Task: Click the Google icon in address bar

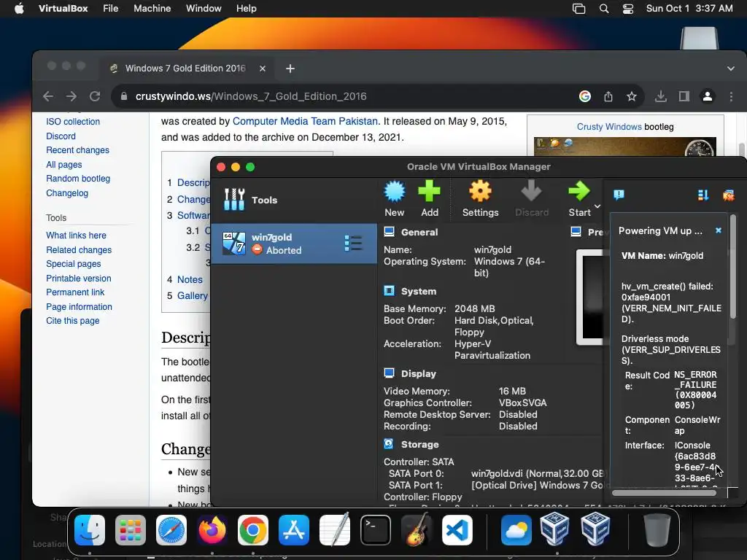Action: point(585,96)
